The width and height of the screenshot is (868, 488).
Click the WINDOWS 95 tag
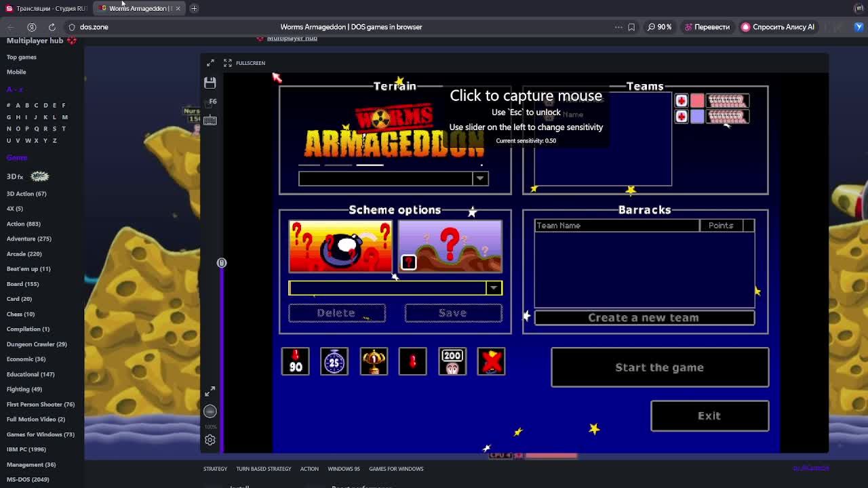pyautogui.click(x=344, y=469)
